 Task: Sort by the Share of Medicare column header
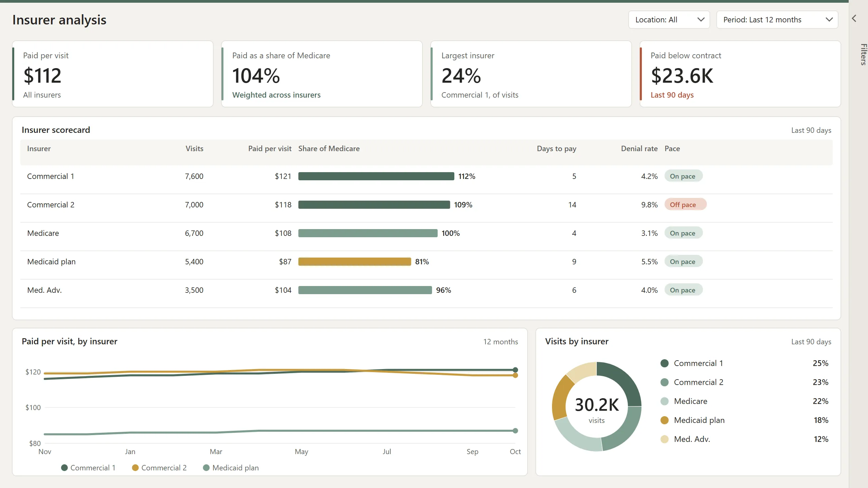click(329, 148)
